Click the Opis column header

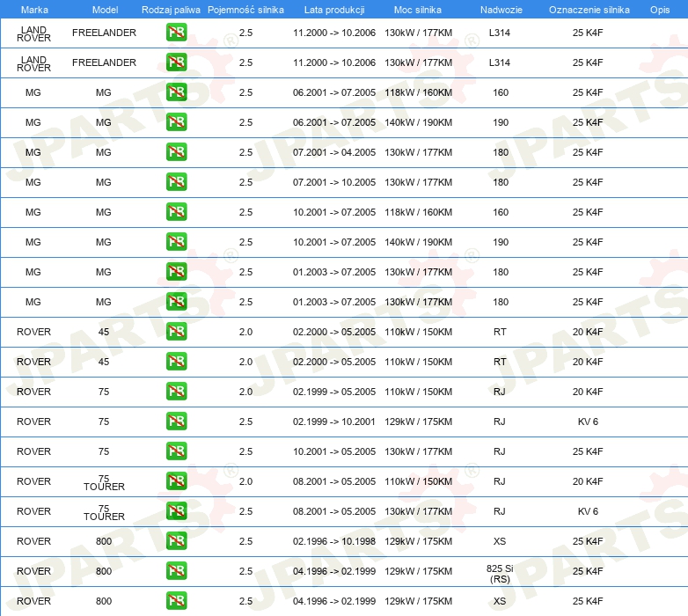coord(660,10)
